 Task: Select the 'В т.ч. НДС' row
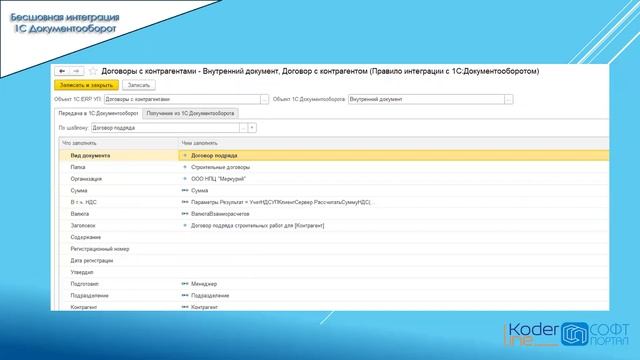pyautogui.click(x=334, y=202)
